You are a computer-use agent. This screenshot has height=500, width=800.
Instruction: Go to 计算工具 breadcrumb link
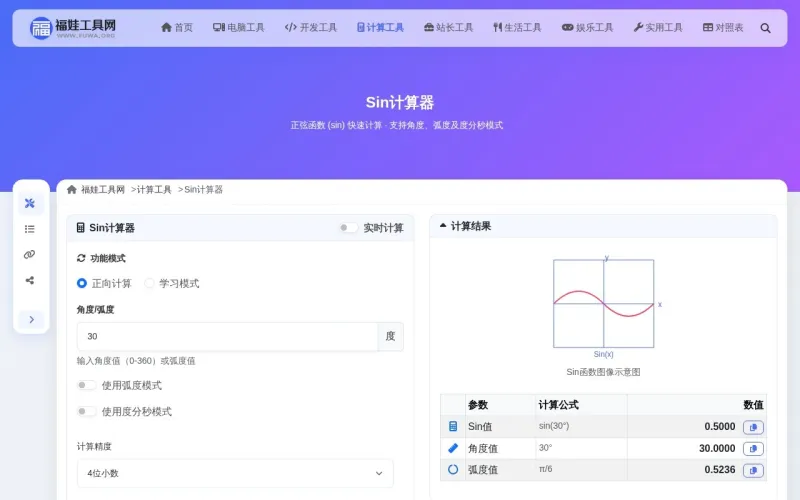coord(154,190)
